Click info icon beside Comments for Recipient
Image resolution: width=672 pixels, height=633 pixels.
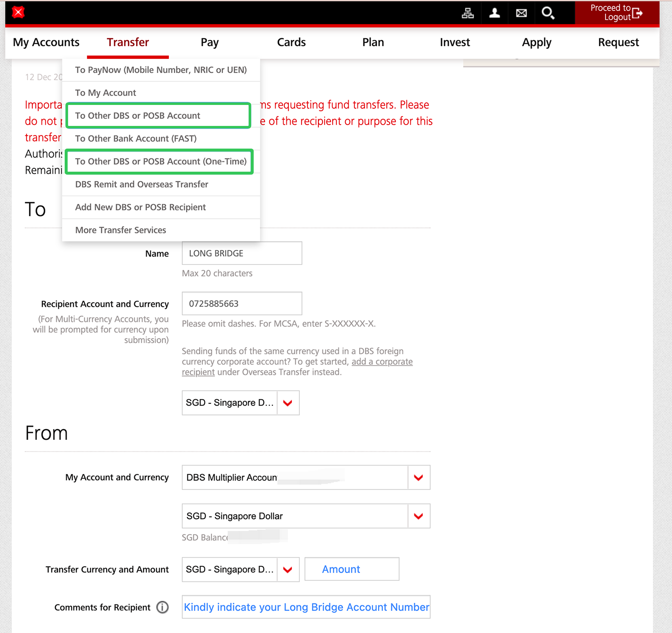162,607
